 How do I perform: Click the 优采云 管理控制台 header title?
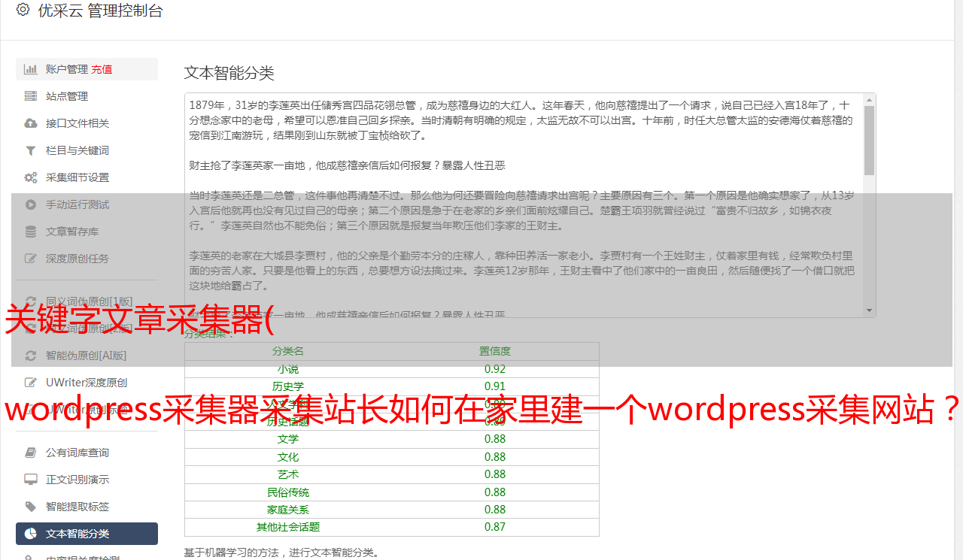100,11
